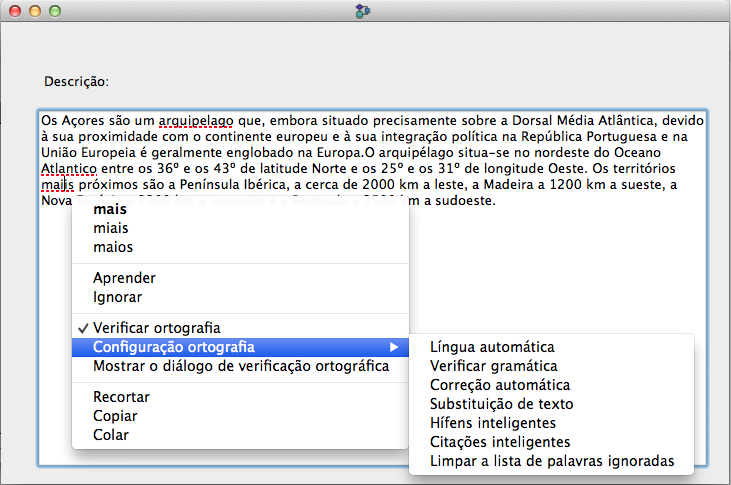Expand the Configuração ortografia submenu arrow
The height and width of the screenshot is (485, 731).
click(394, 347)
